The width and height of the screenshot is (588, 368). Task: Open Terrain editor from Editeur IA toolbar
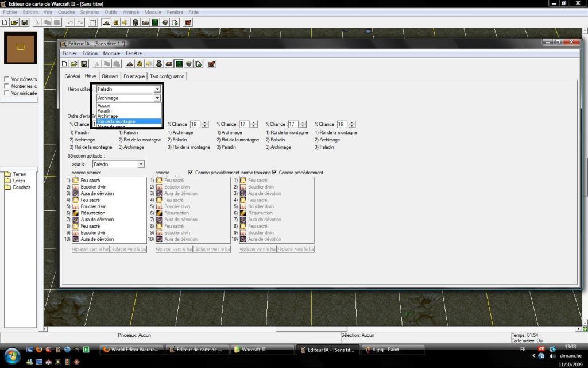[130, 64]
